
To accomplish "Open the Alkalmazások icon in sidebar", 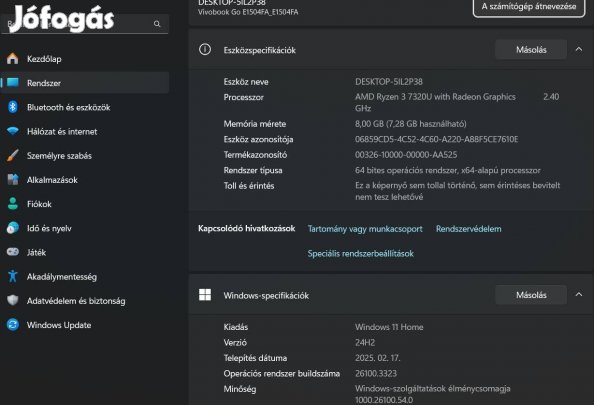I will pos(13,180).
